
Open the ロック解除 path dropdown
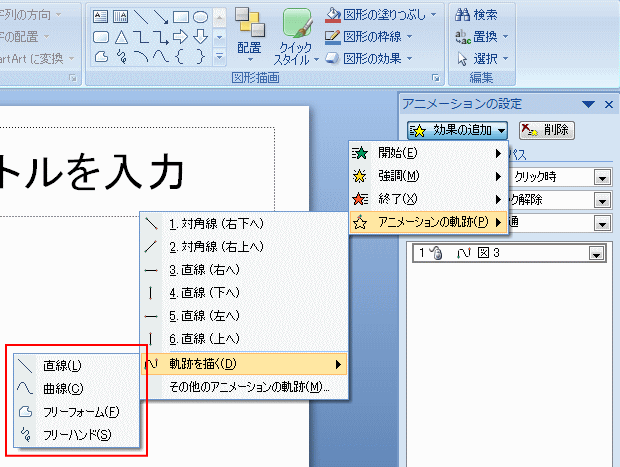click(602, 200)
